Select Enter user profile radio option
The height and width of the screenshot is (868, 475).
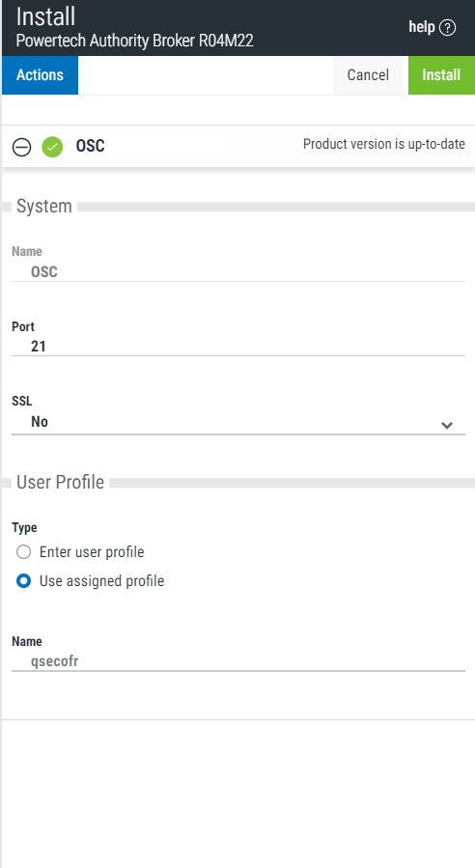[24, 552]
